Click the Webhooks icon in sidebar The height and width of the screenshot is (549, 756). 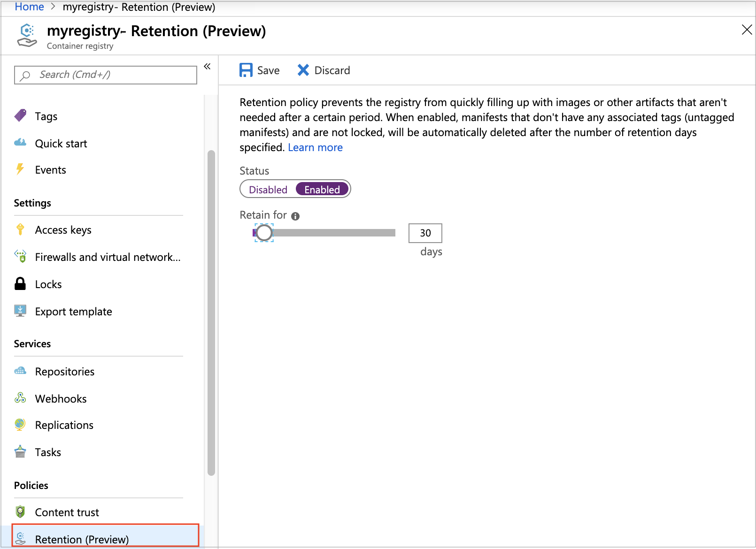[x=20, y=398]
